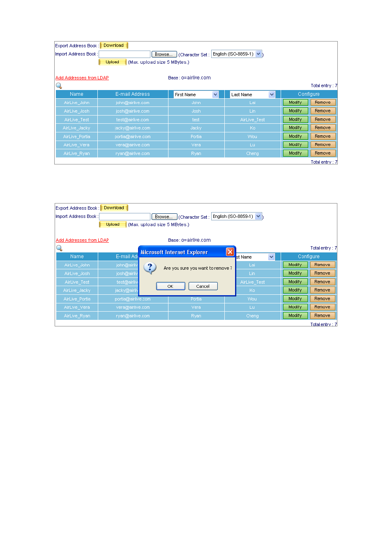Modify AirLive_Ryan entry in upper screenshot
Image resolution: width=392 pixels, height=555 pixels.
(x=295, y=153)
